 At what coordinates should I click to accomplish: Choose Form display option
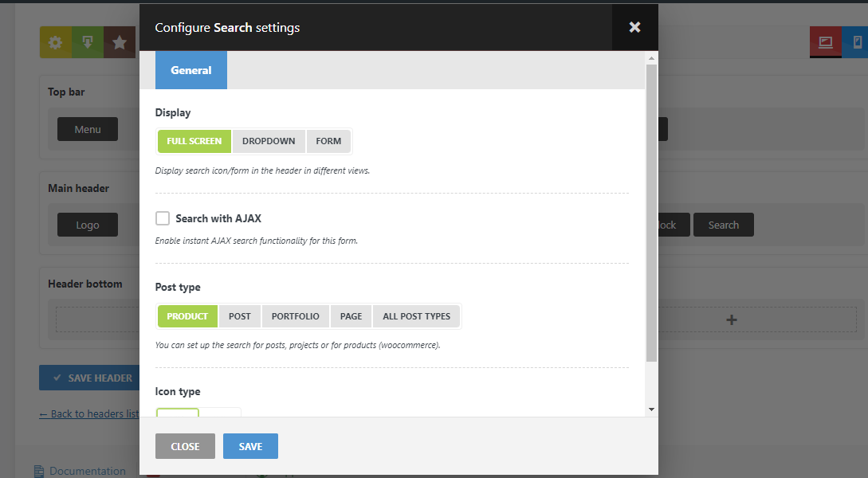pos(328,141)
